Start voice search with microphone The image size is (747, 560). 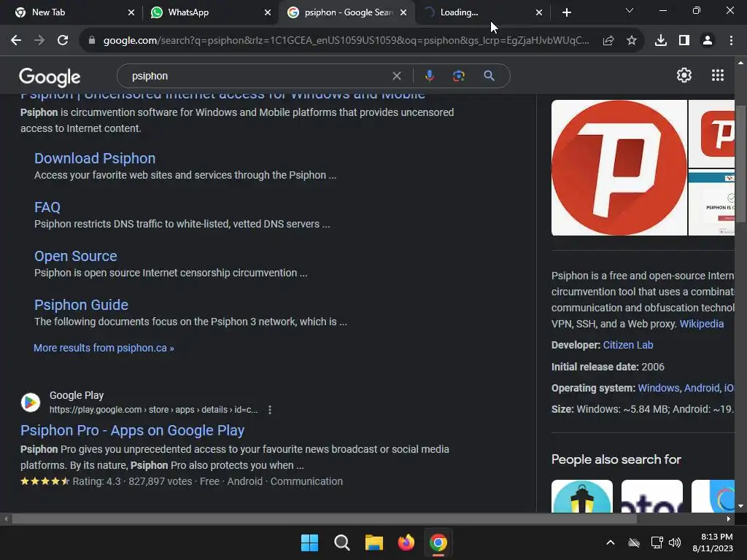pyautogui.click(x=429, y=76)
